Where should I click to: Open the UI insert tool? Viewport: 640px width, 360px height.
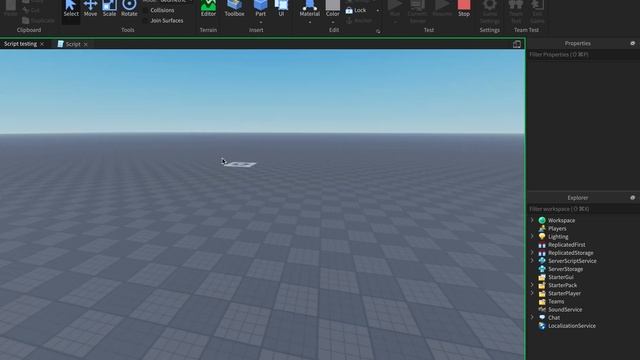pos(281,8)
